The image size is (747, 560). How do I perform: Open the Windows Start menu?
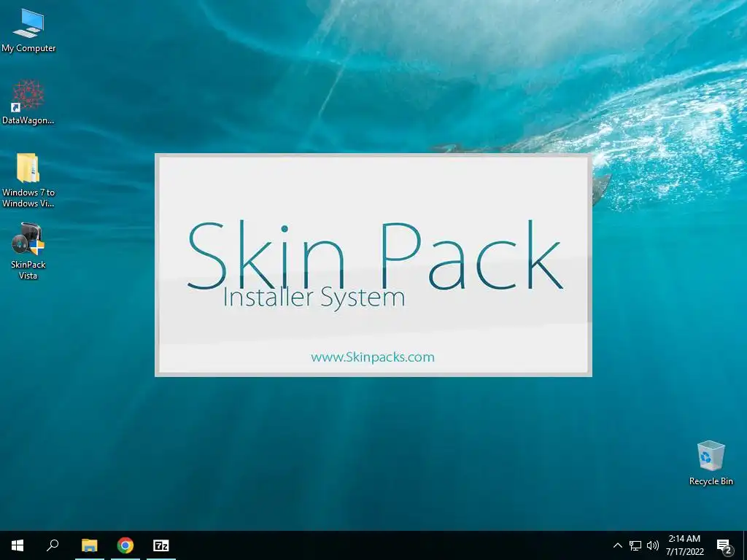coord(18,545)
